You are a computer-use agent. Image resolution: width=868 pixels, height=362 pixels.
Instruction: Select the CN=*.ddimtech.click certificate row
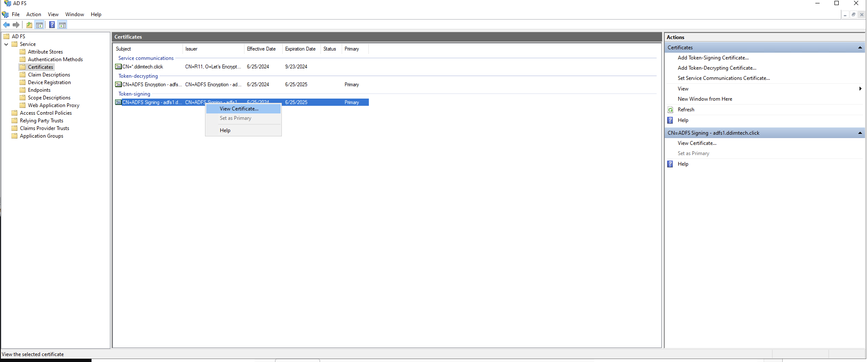click(x=242, y=67)
